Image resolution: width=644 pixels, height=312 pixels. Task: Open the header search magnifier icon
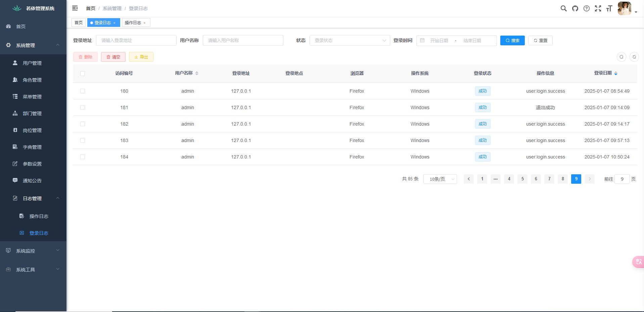[564, 8]
